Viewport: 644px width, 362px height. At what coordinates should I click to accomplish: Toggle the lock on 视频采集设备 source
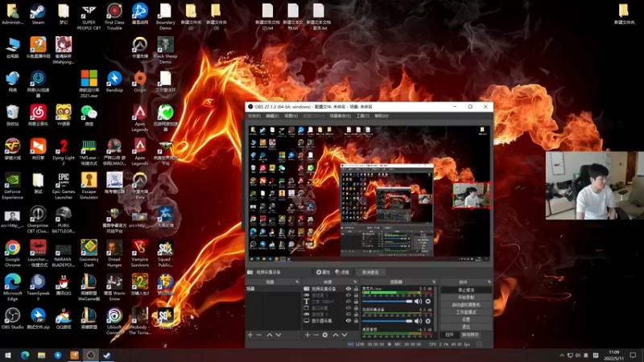[356, 289]
